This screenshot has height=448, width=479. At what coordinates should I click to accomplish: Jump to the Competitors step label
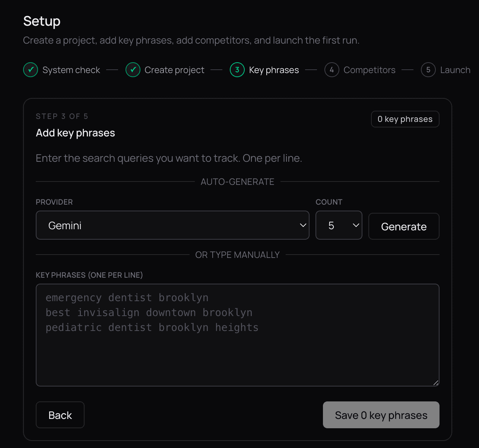click(x=369, y=70)
